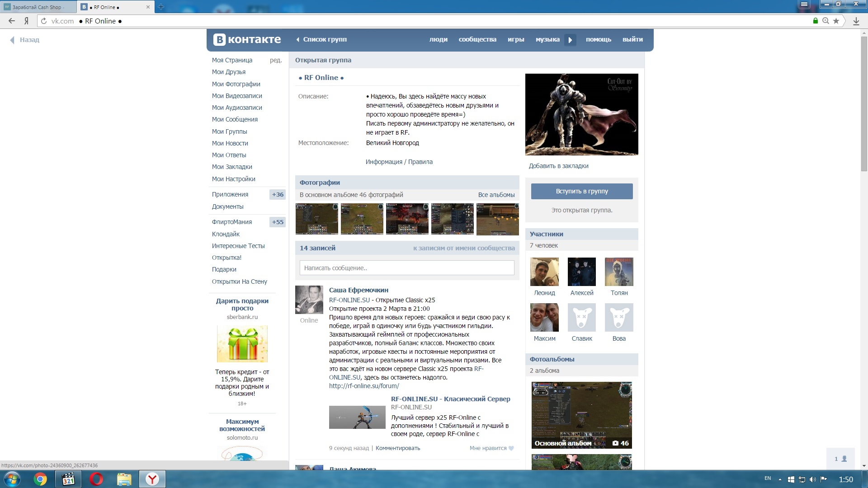The width and height of the screenshot is (868, 488).
Task: Open Основной альбом cover
Action: point(582,415)
